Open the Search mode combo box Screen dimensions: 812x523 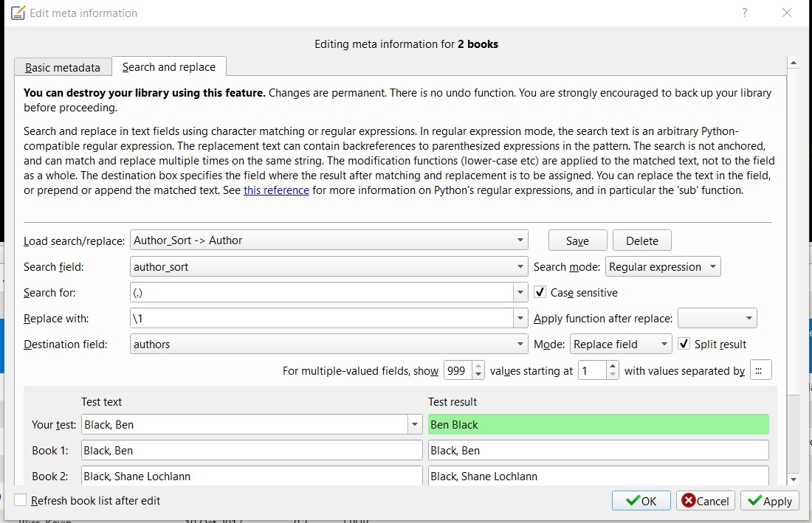click(x=662, y=267)
